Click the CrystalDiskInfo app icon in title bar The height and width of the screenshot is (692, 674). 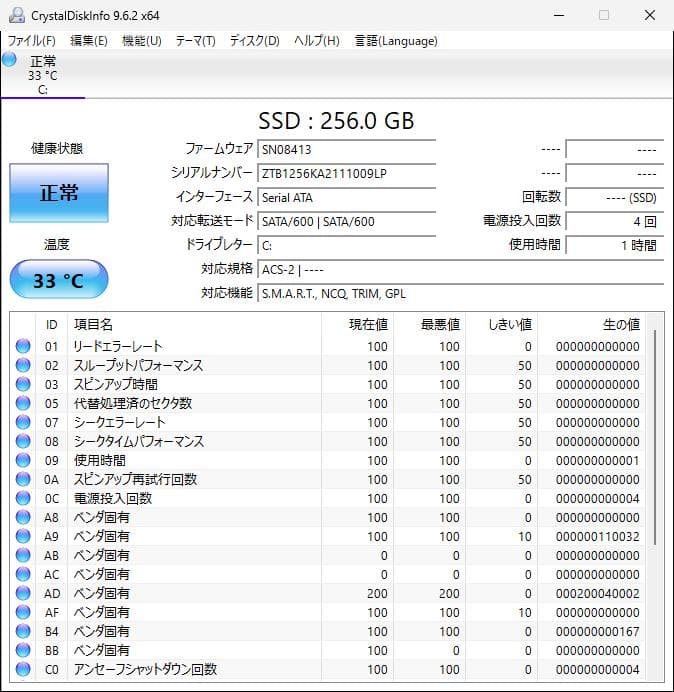click(x=17, y=15)
